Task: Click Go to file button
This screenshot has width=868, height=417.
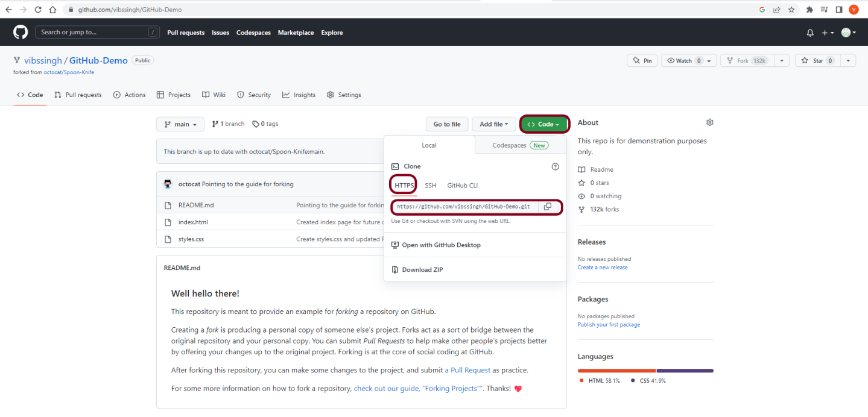Action: pyautogui.click(x=447, y=124)
